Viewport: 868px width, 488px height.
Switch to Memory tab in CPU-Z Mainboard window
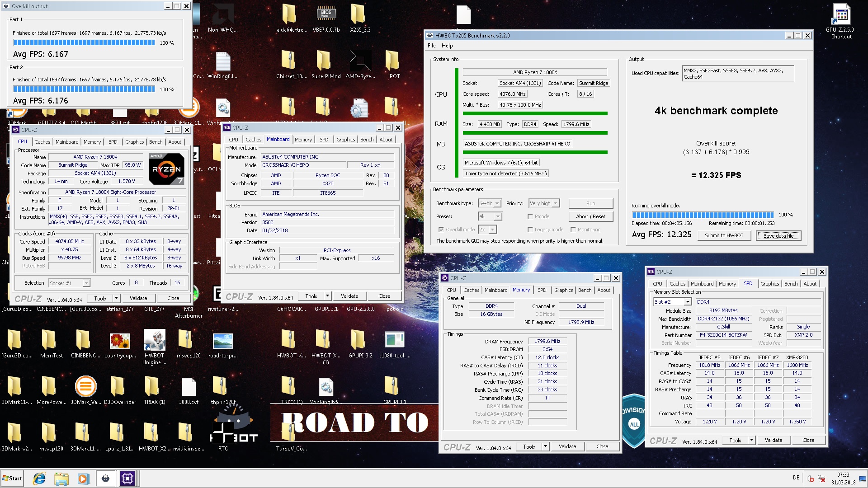pos(303,140)
